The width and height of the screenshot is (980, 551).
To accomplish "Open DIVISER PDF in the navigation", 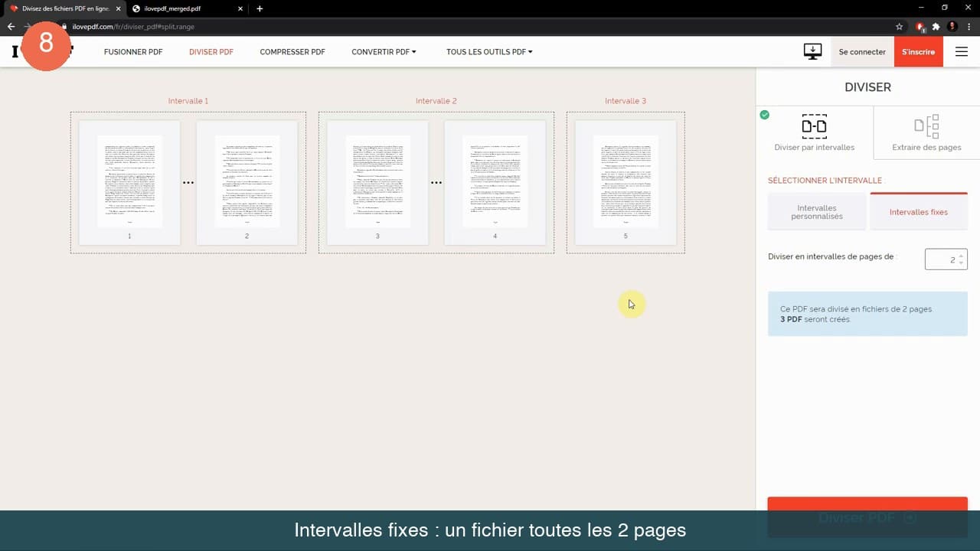I will [211, 52].
